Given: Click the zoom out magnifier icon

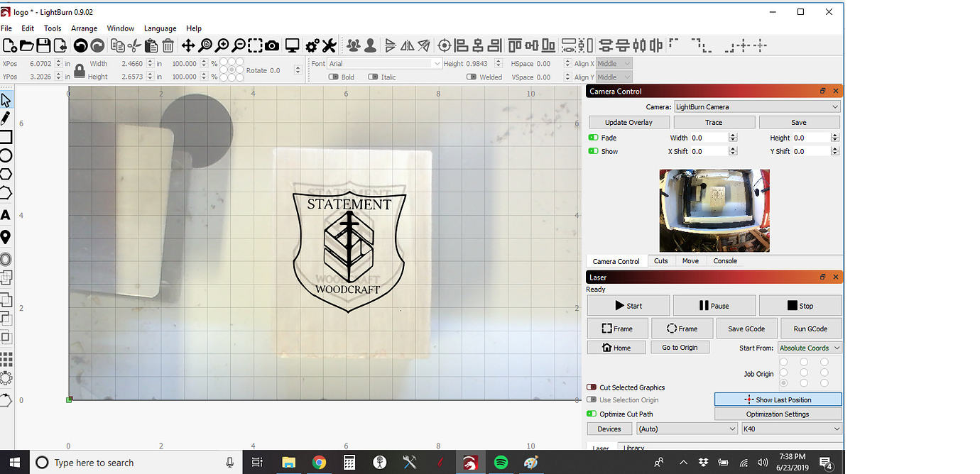Looking at the screenshot, I should (x=239, y=46).
